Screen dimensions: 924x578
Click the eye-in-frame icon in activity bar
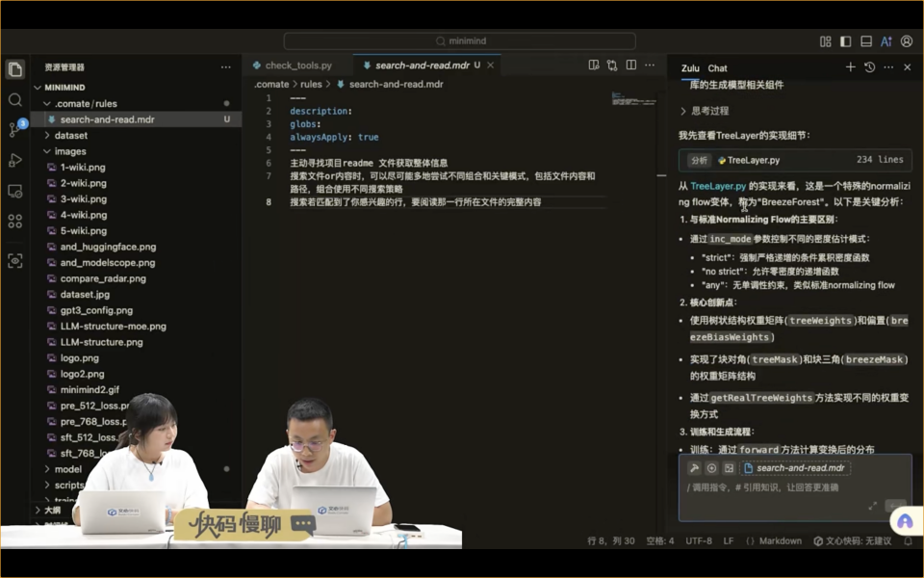(15, 260)
